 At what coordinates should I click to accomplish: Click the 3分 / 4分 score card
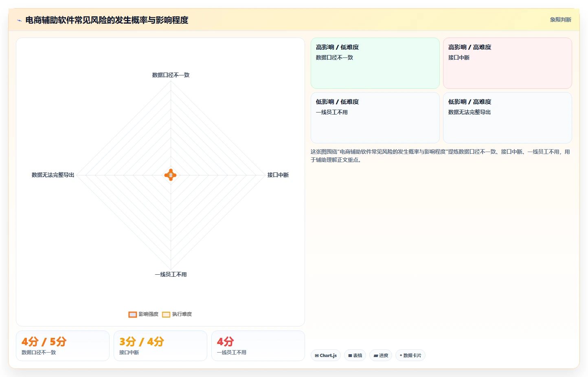[160, 346]
